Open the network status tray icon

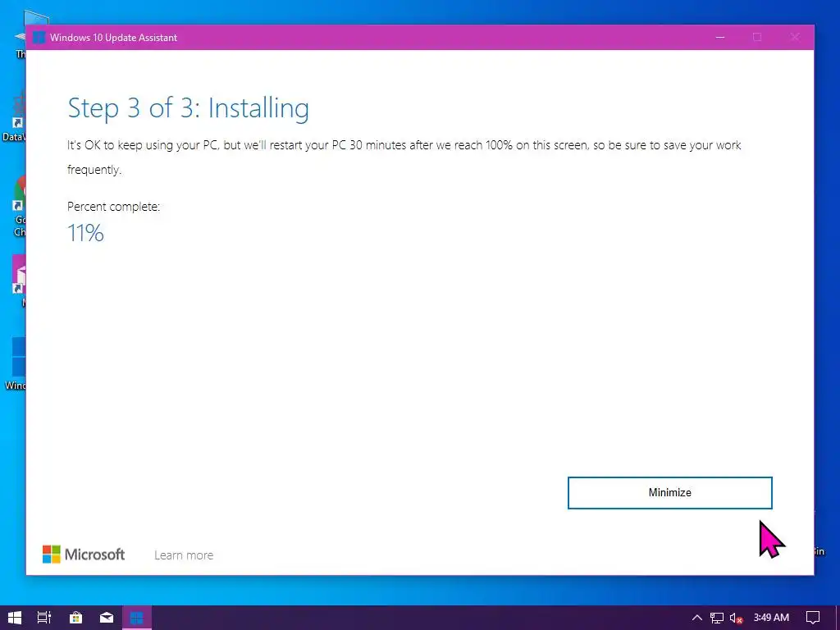[717, 618]
